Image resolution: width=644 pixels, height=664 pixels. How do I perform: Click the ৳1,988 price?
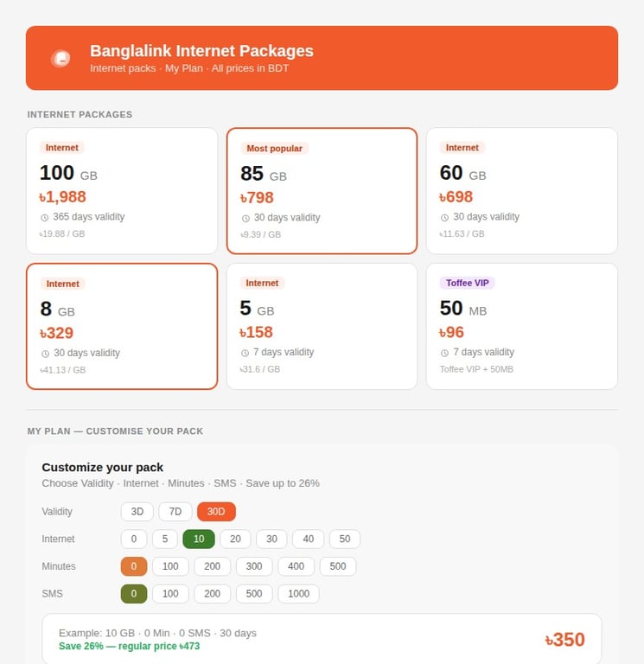point(62,197)
